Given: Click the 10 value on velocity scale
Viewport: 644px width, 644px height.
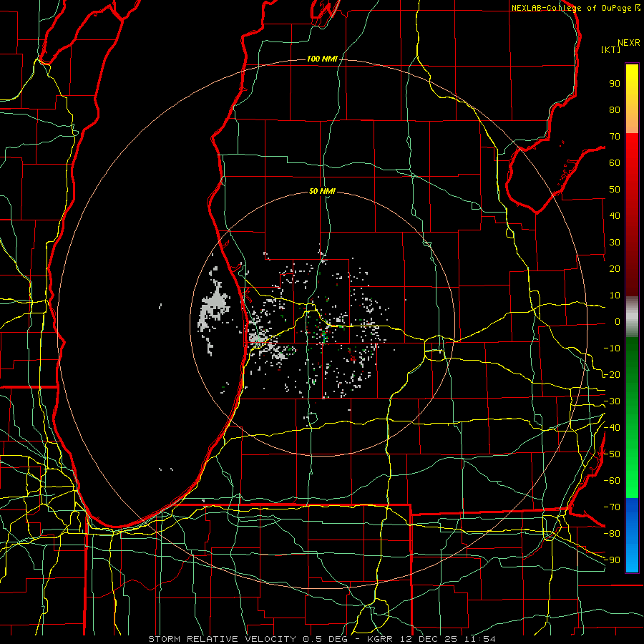Looking at the screenshot, I should 615,296.
